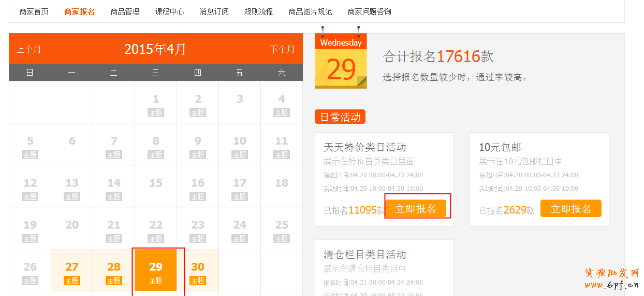This screenshot has height=296, width=644.
Task: Select April 28 on the calendar
Action: pyautogui.click(x=114, y=270)
